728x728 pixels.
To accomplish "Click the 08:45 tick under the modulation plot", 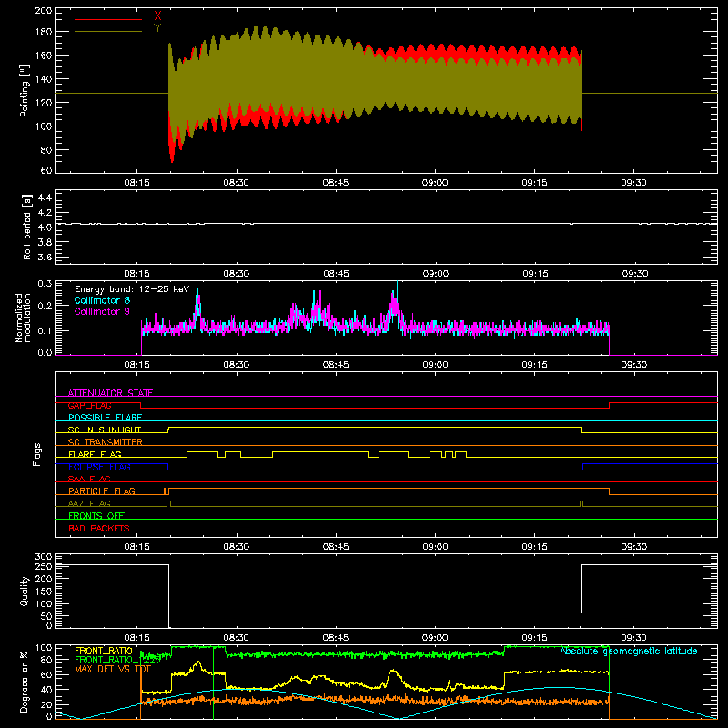I will (x=336, y=365).
